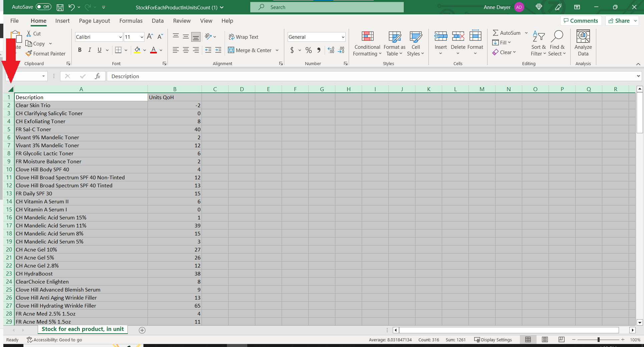Click Decrease Decimal icon
The height and width of the screenshot is (347, 644).
pos(341,50)
